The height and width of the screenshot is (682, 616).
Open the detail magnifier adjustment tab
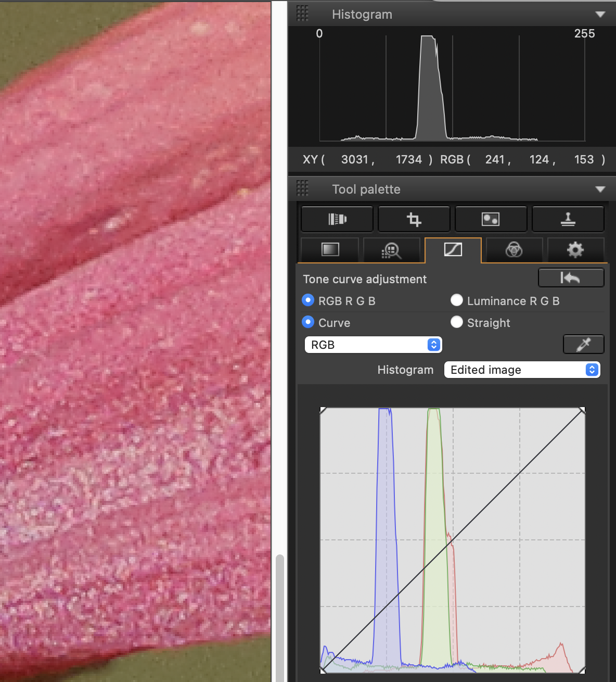point(391,250)
